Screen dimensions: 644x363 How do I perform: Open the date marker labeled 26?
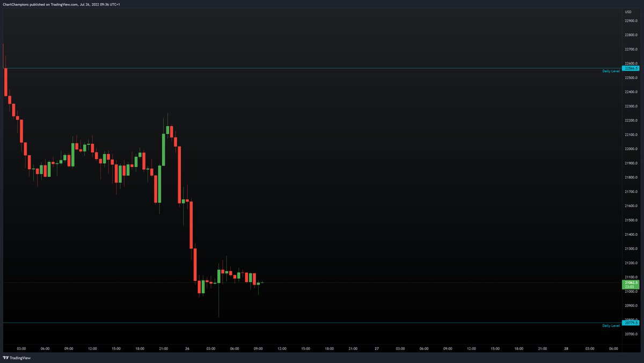pos(188,348)
